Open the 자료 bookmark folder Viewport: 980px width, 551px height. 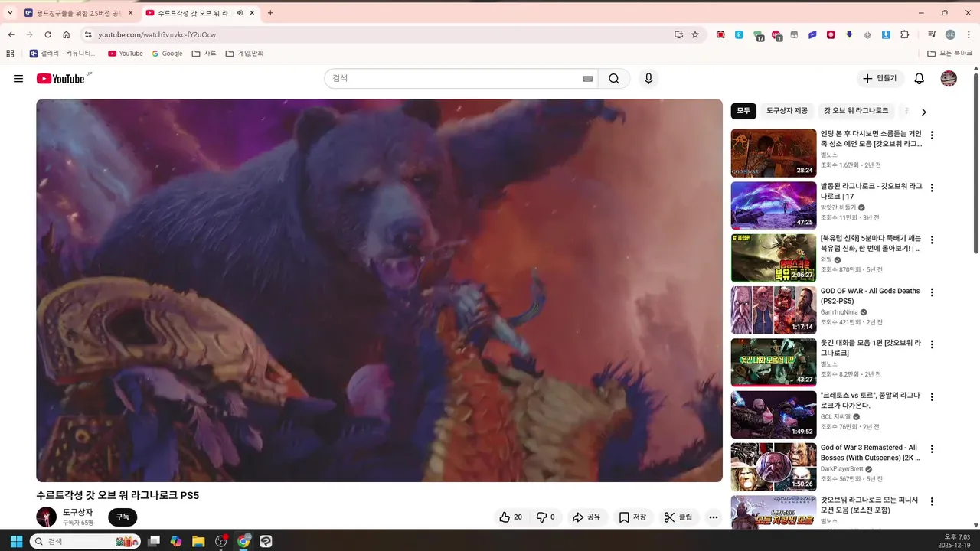[204, 54]
